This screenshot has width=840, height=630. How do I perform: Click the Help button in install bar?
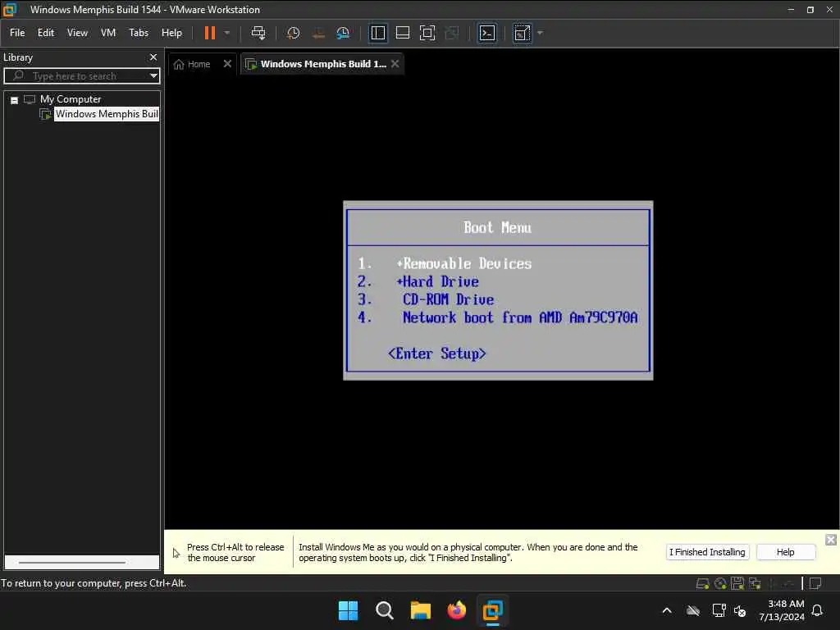pos(785,552)
